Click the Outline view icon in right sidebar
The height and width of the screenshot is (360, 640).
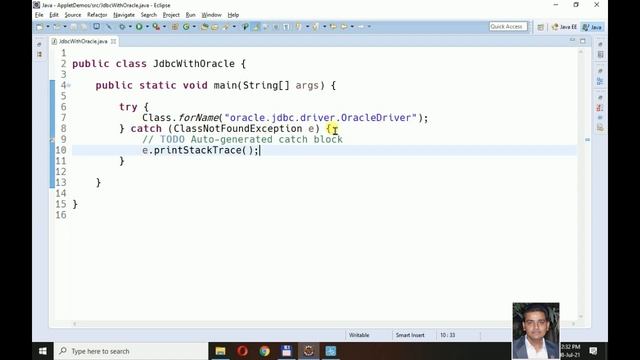pyautogui.click(x=600, y=82)
